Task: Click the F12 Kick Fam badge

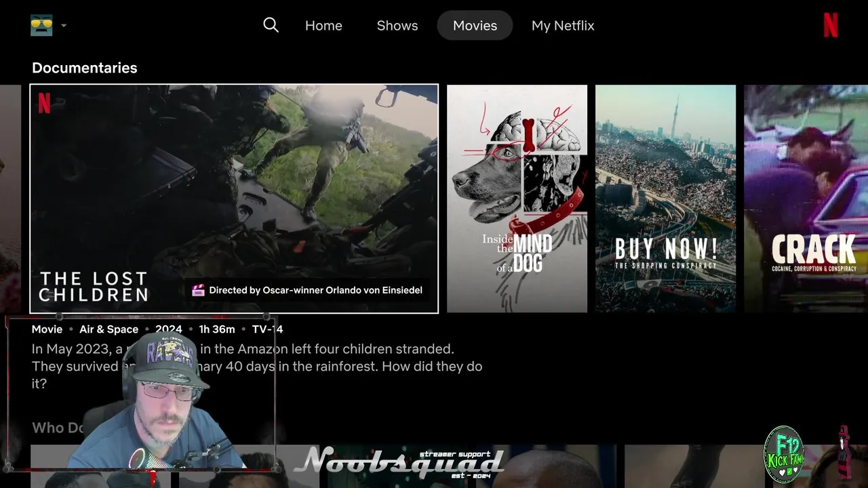Action: tap(783, 455)
